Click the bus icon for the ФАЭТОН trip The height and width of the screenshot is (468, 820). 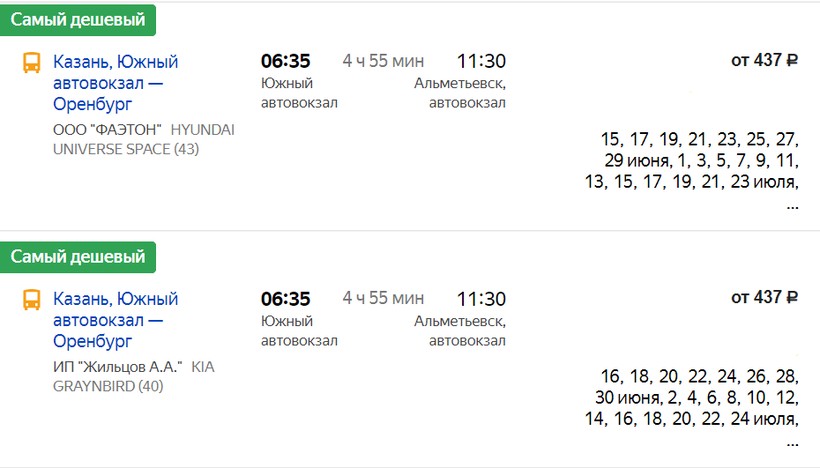(x=33, y=63)
